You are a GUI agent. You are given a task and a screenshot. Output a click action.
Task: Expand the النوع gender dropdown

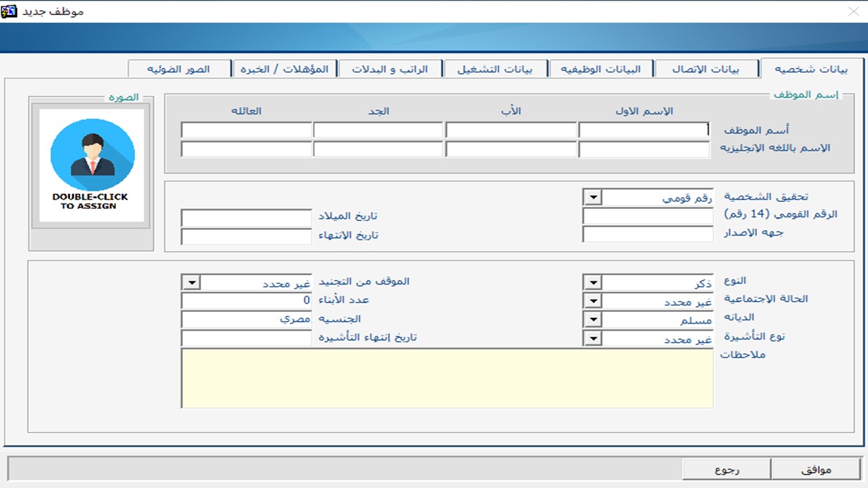[592, 283]
